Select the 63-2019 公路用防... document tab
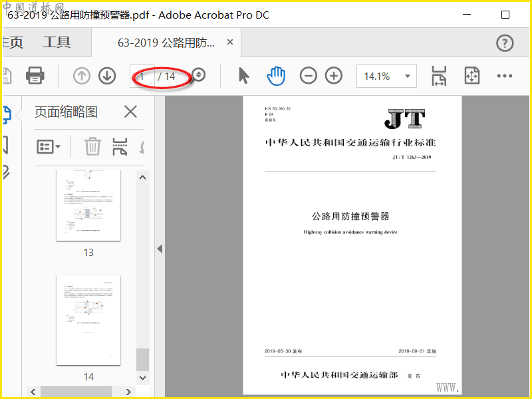 pos(166,43)
